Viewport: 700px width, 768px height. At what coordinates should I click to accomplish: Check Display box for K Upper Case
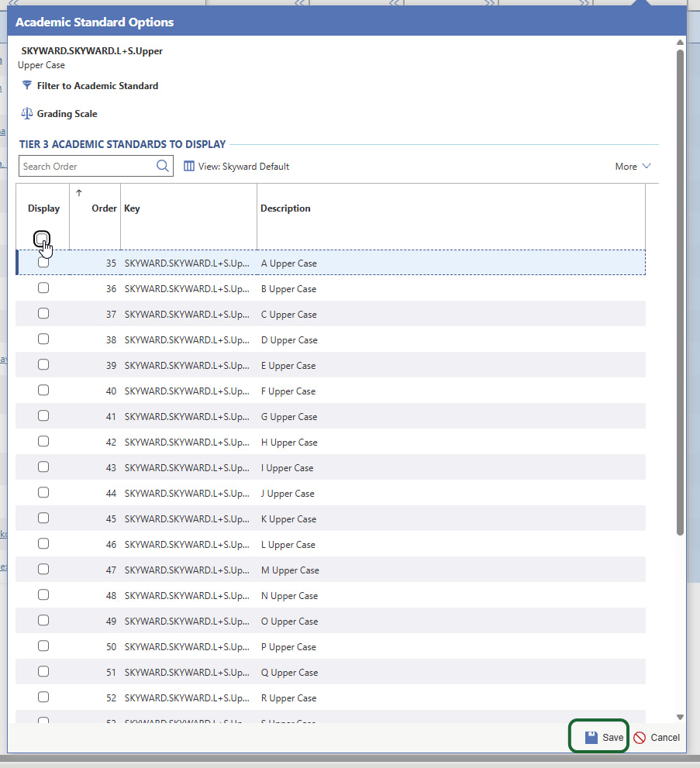(x=43, y=518)
